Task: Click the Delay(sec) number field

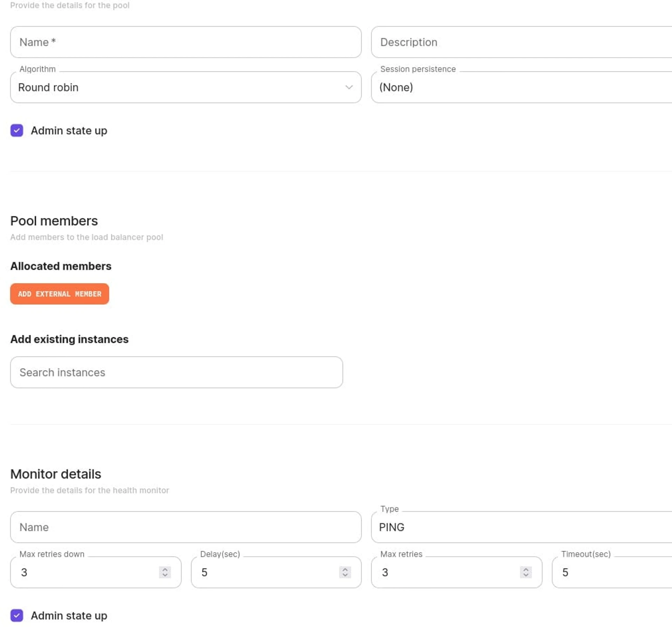Action: pos(276,572)
